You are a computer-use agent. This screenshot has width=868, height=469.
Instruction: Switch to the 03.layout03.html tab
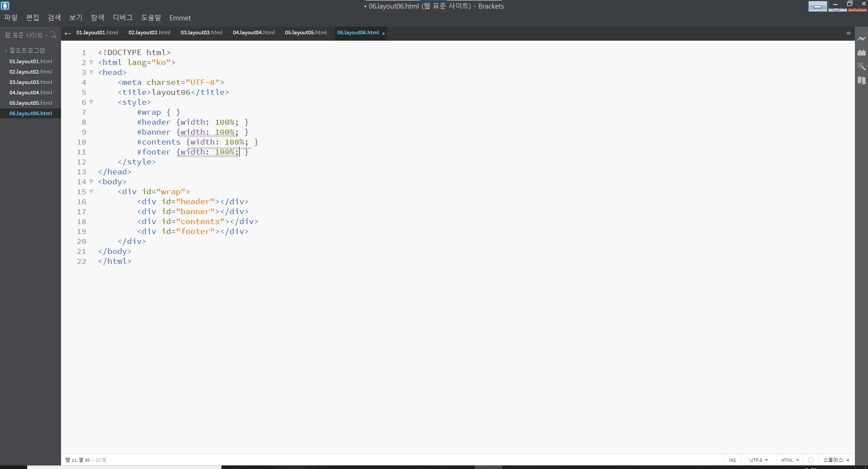coord(202,33)
